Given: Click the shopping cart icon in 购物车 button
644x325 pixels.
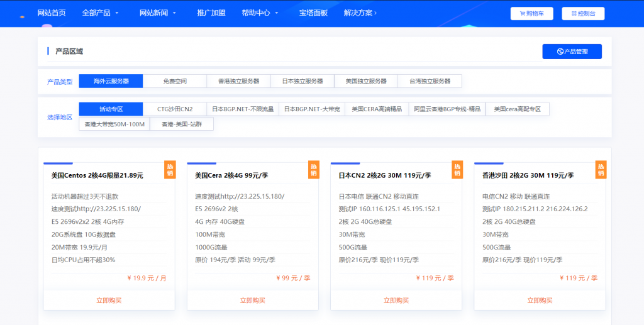Looking at the screenshot, I should point(521,13).
